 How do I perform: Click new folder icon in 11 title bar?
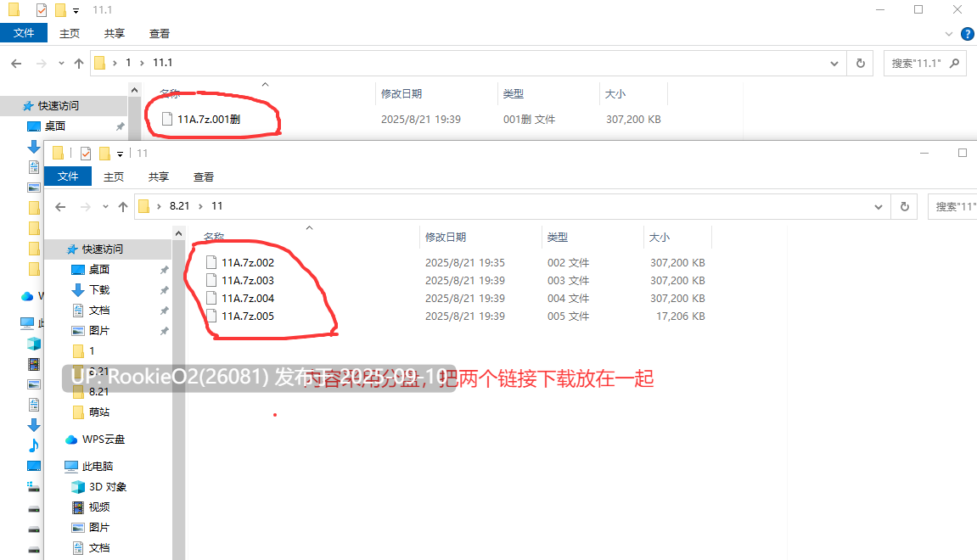click(104, 154)
